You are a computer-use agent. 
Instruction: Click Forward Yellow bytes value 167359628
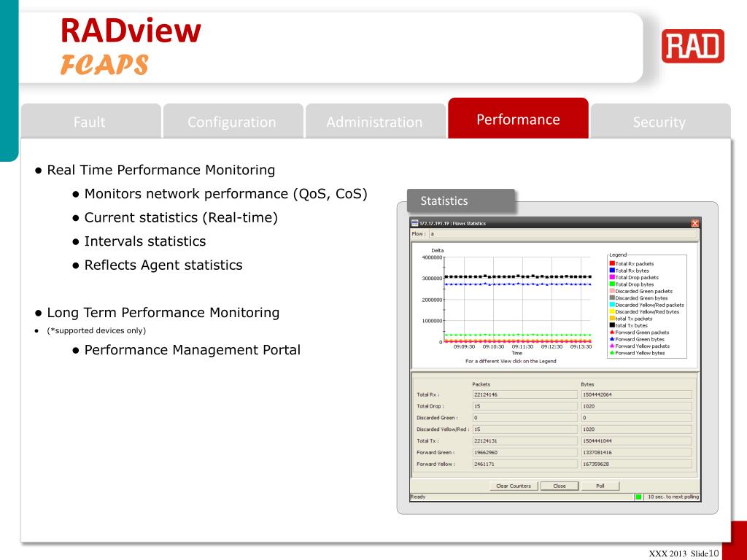[x=636, y=464]
